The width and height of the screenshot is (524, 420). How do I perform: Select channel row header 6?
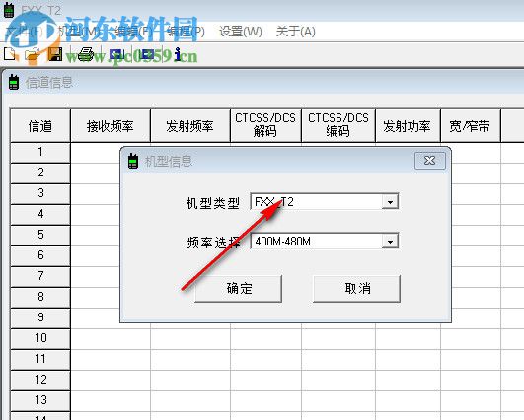pos(40,255)
